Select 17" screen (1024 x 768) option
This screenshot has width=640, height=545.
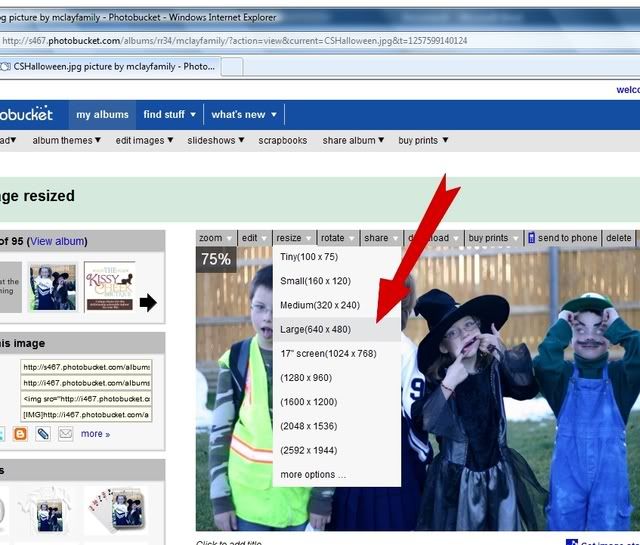337,354
